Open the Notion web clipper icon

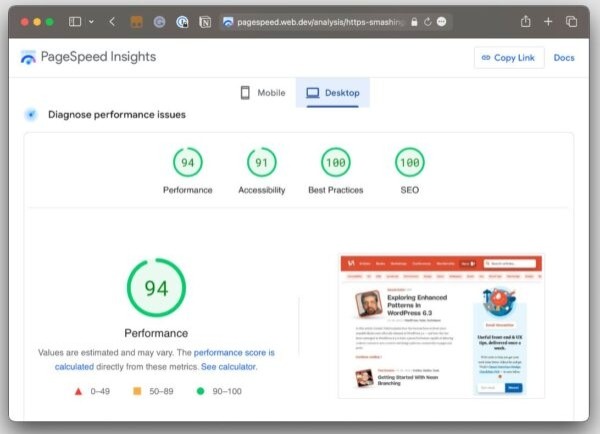tap(205, 22)
